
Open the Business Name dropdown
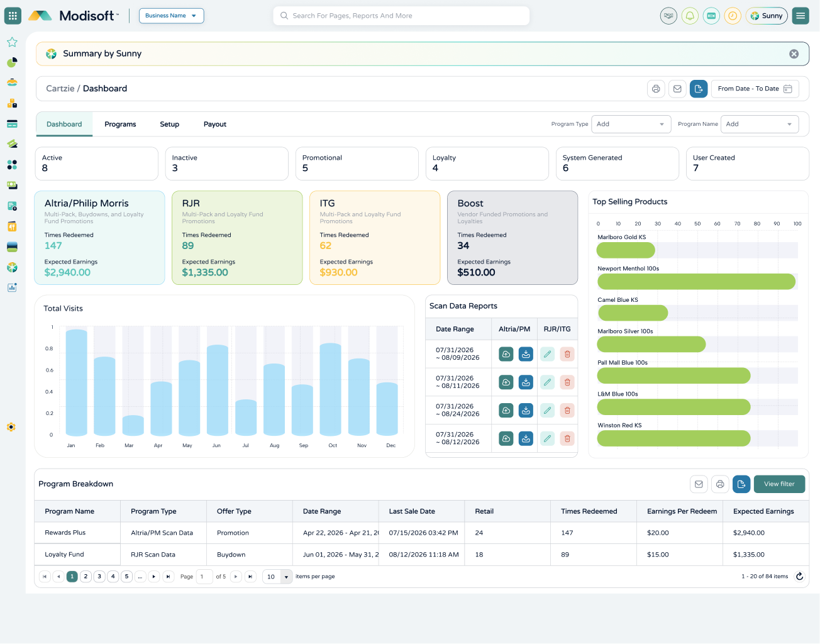[172, 16]
